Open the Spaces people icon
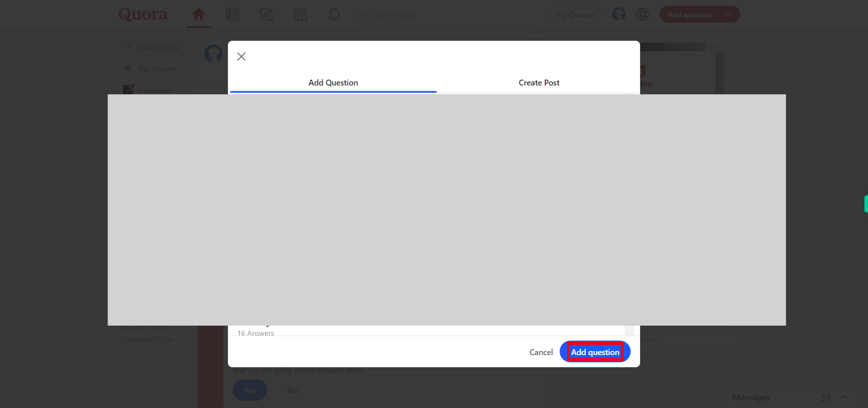 click(300, 14)
